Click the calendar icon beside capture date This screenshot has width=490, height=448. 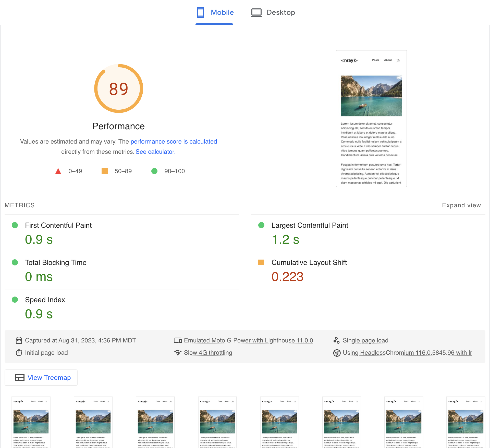tap(19, 340)
